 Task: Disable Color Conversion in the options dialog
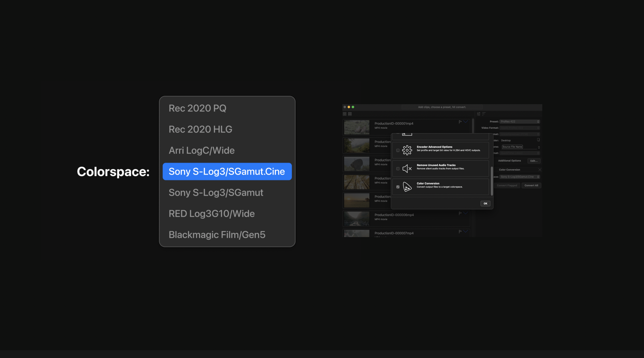tap(398, 187)
